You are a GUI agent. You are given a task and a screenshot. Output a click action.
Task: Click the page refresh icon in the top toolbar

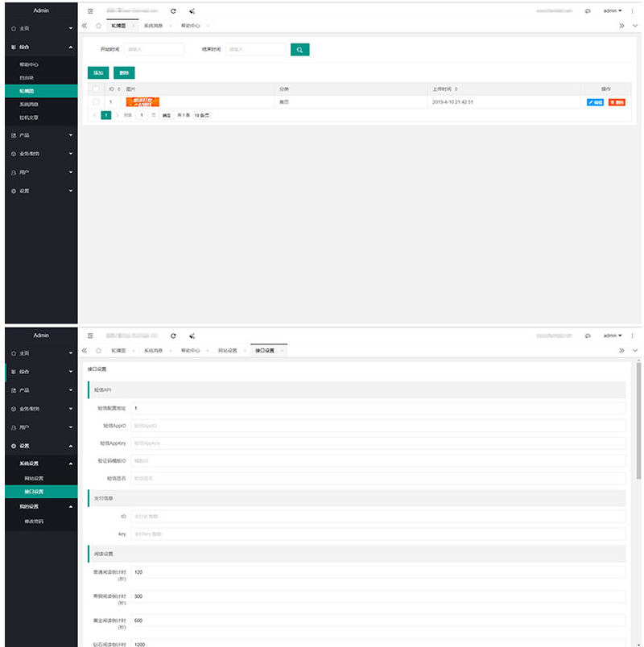click(x=172, y=11)
